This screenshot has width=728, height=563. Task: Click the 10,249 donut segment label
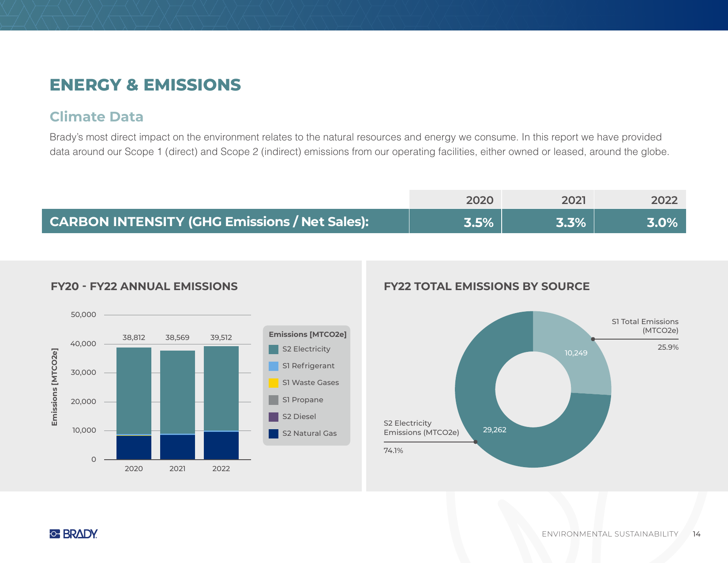576,353
